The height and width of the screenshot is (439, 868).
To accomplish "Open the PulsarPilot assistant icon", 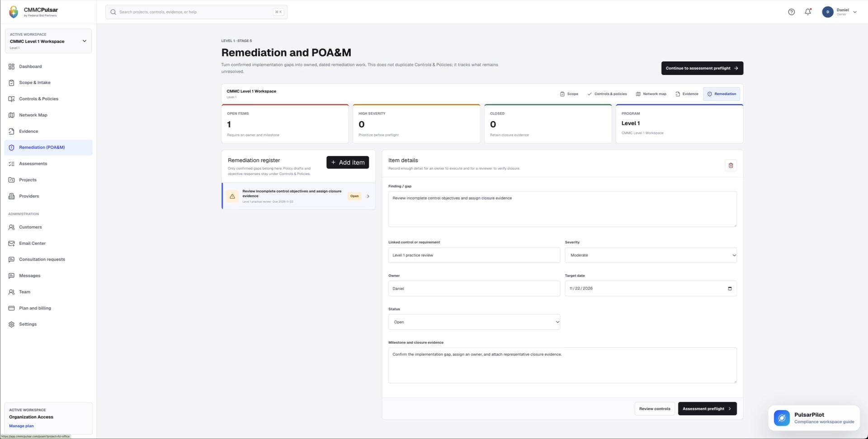I will click(782, 418).
